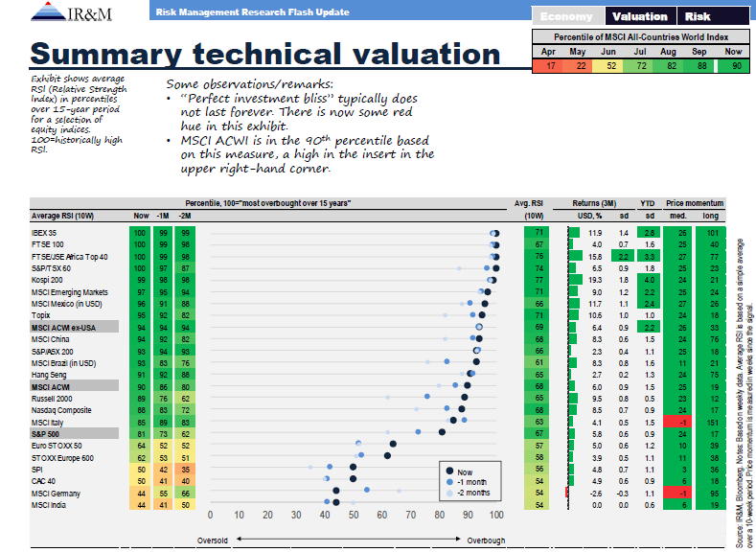The width and height of the screenshot is (756, 552).
Task: Click the MSCI India row label
Action: pyautogui.click(x=48, y=505)
